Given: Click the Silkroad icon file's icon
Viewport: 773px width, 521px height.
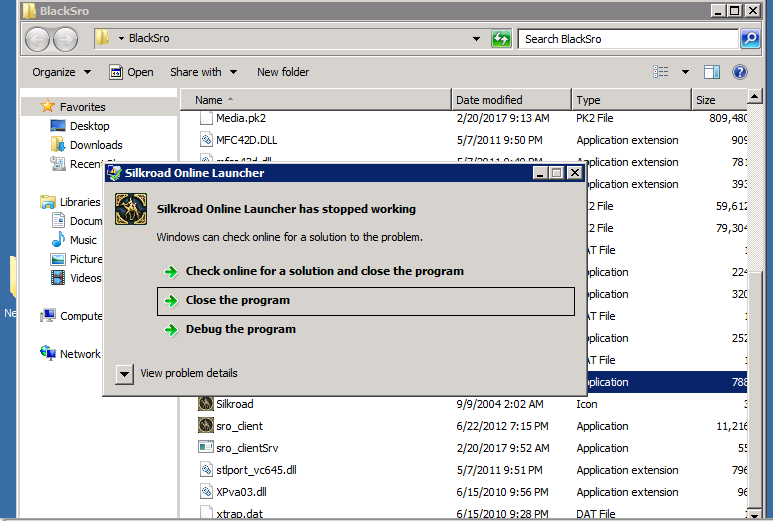Looking at the screenshot, I should 206,404.
